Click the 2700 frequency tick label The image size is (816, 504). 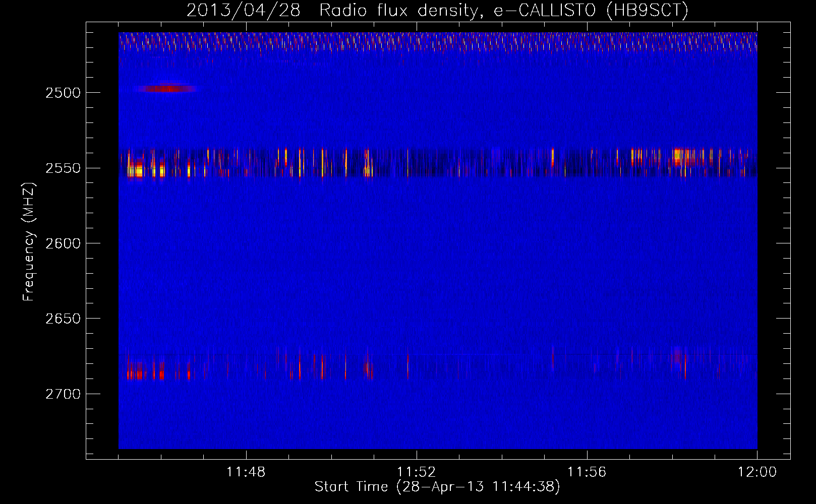(x=63, y=394)
